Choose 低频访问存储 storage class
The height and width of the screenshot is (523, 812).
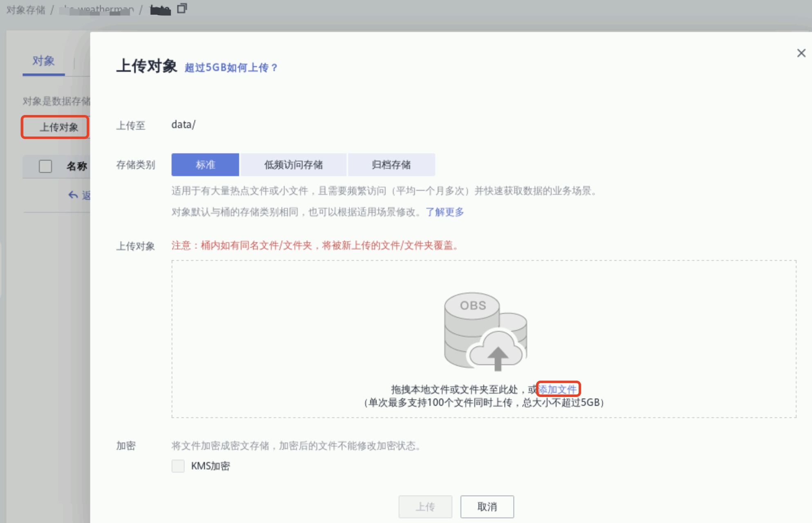coord(293,165)
